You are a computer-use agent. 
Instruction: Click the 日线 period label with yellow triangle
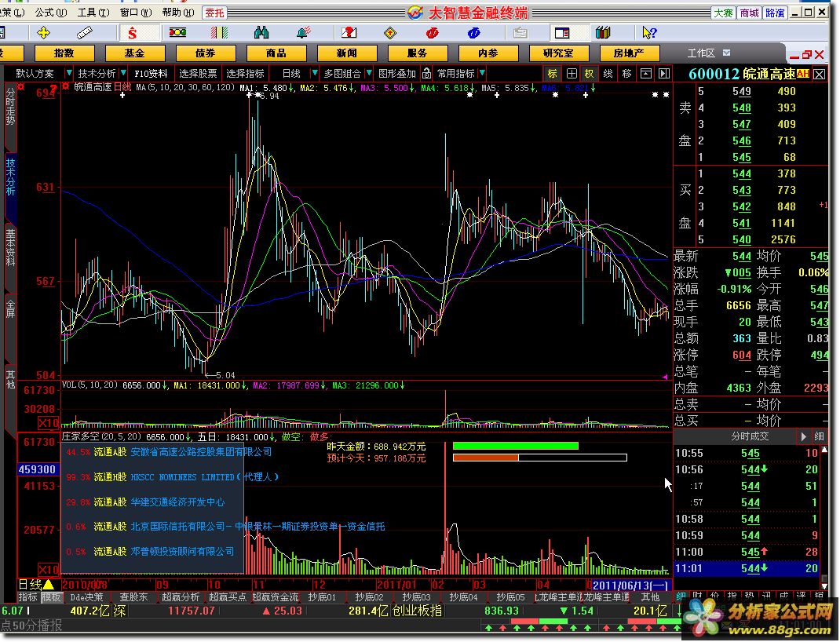[x=36, y=585]
